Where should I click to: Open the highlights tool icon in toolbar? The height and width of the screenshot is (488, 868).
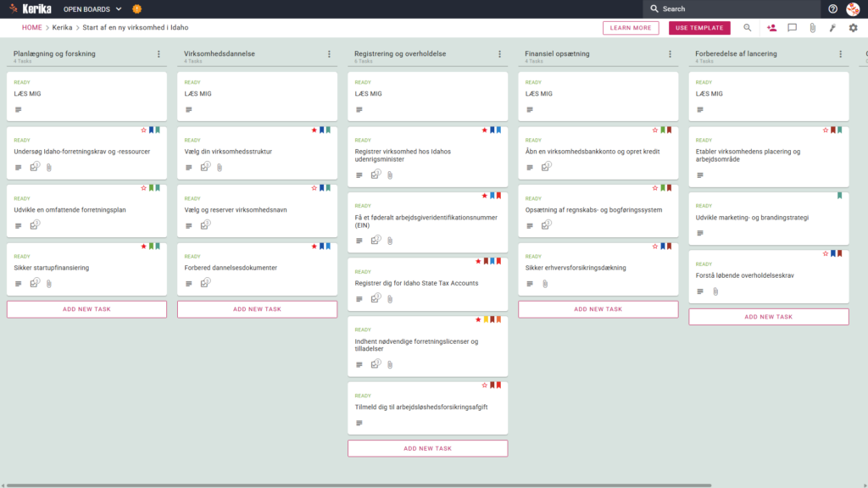click(832, 28)
